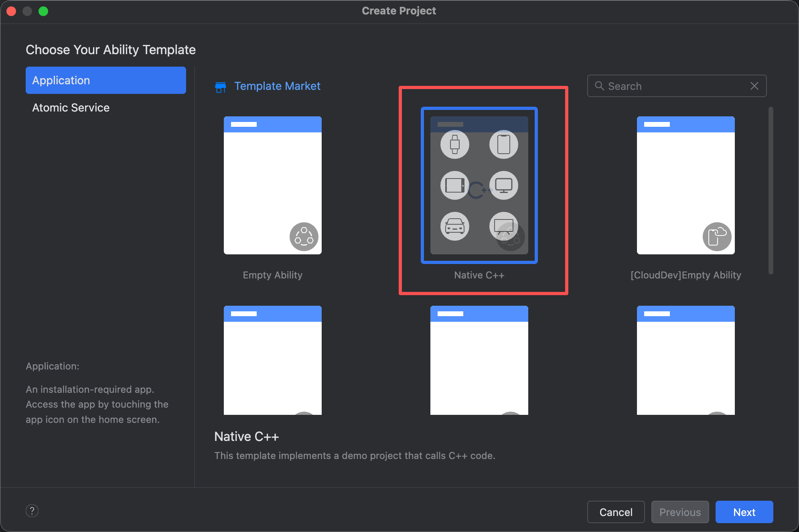This screenshot has width=799, height=532.
Task: Click the car device icon in Native C++
Action: click(454, 226)
